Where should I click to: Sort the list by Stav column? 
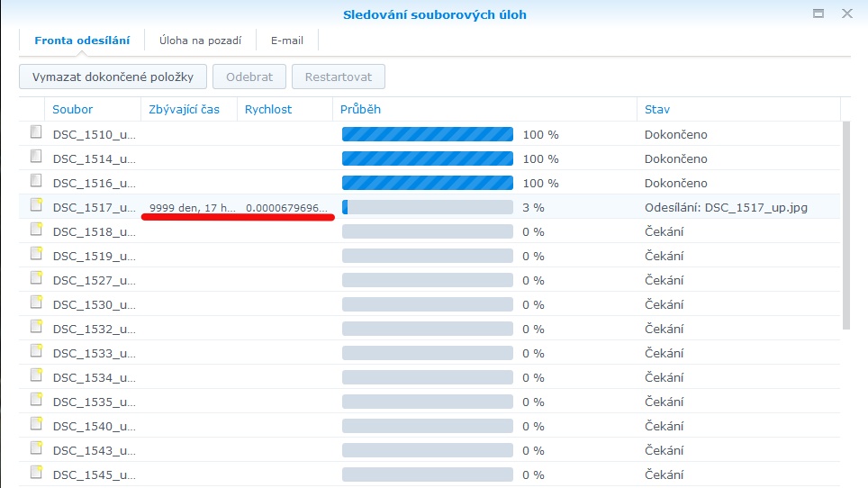click(657, 110)
